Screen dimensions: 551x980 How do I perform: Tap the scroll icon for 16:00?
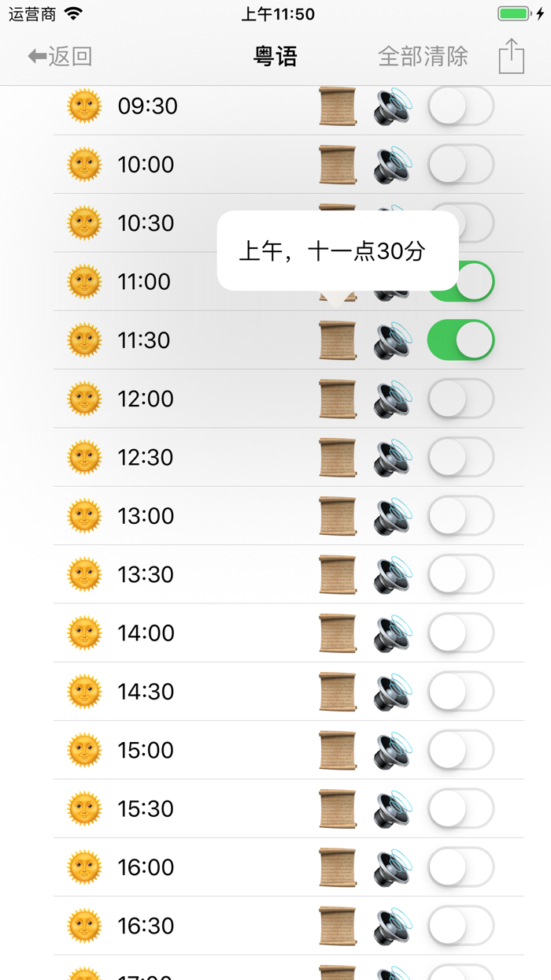[x=337, y=867]
